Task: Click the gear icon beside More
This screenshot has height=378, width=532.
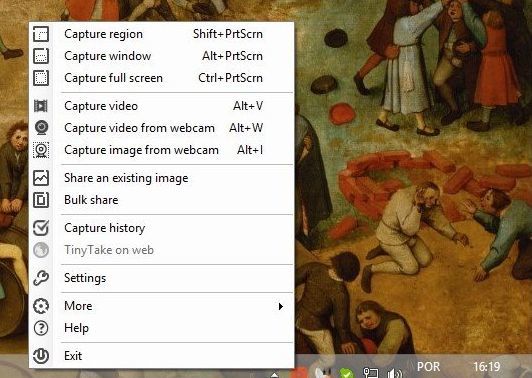Action: [x=41, y=306]
